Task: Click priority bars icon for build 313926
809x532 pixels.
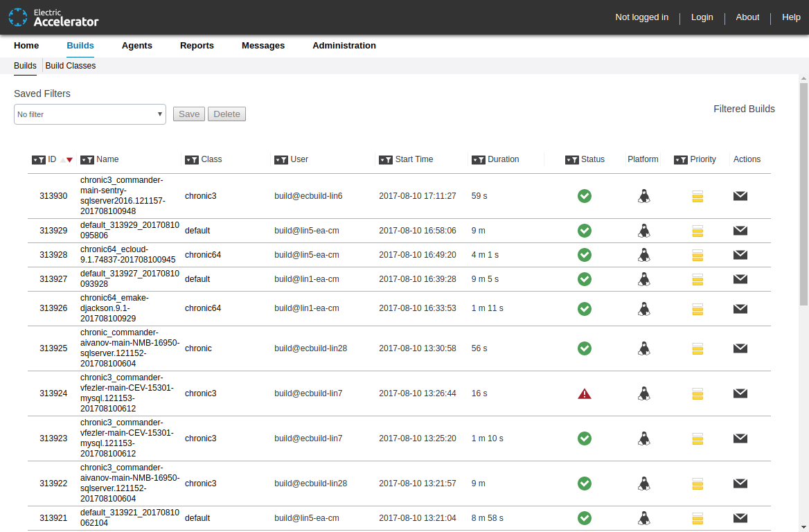Action: pyautogui.click(x=697, y=308)
